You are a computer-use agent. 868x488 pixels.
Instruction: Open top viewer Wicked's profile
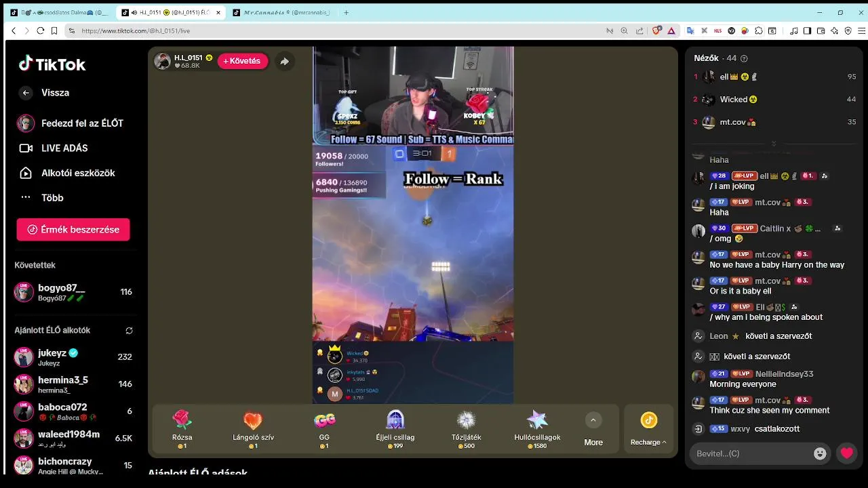tap(774, 100)
